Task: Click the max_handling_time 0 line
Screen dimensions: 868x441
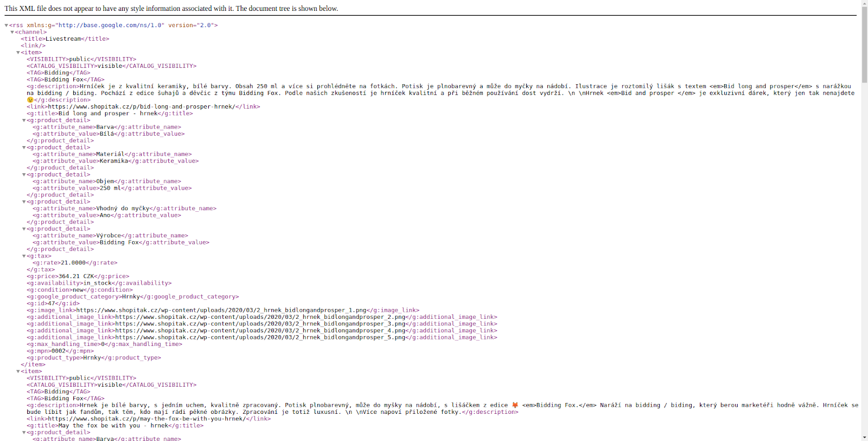Action: pos(105,344)
